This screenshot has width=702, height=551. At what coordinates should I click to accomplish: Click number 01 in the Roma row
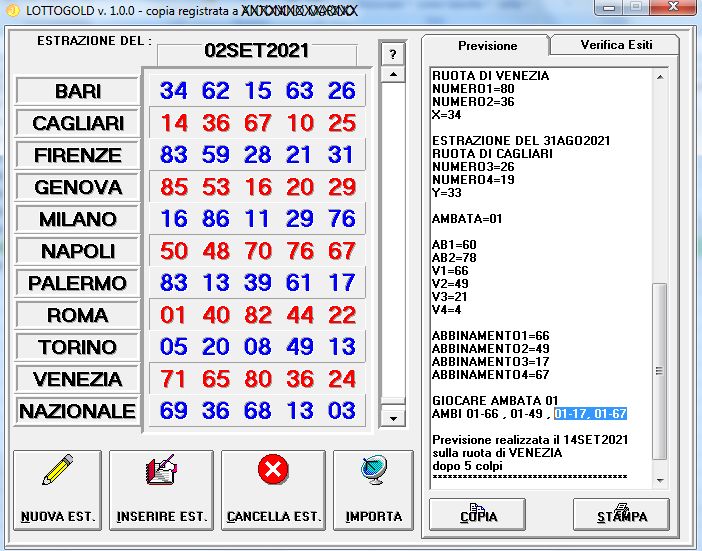point(174,315)
